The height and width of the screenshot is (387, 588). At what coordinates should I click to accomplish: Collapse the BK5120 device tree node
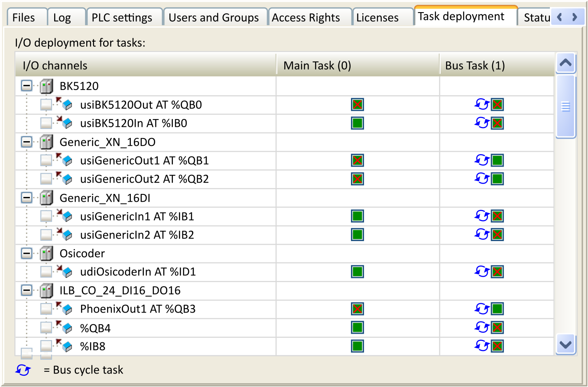(26, 86)
